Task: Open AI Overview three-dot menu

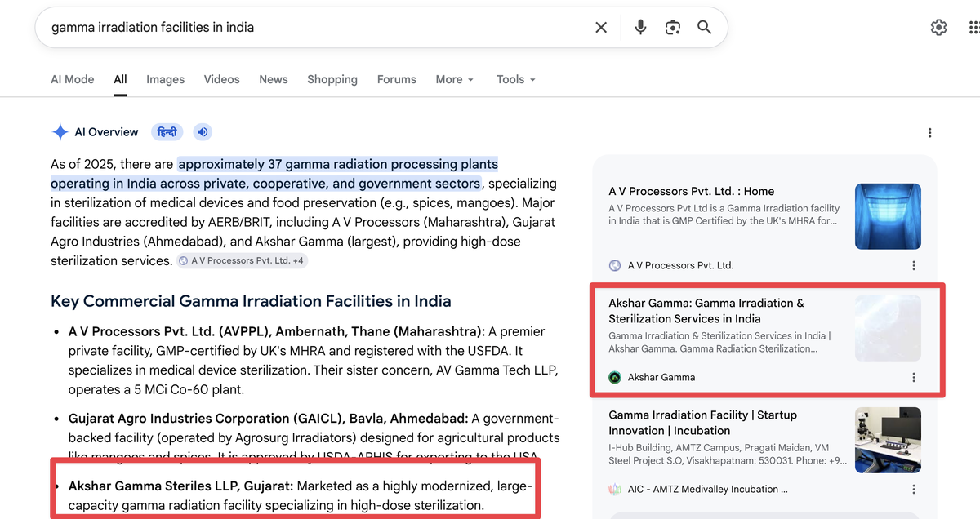Action: click(929, 133)
